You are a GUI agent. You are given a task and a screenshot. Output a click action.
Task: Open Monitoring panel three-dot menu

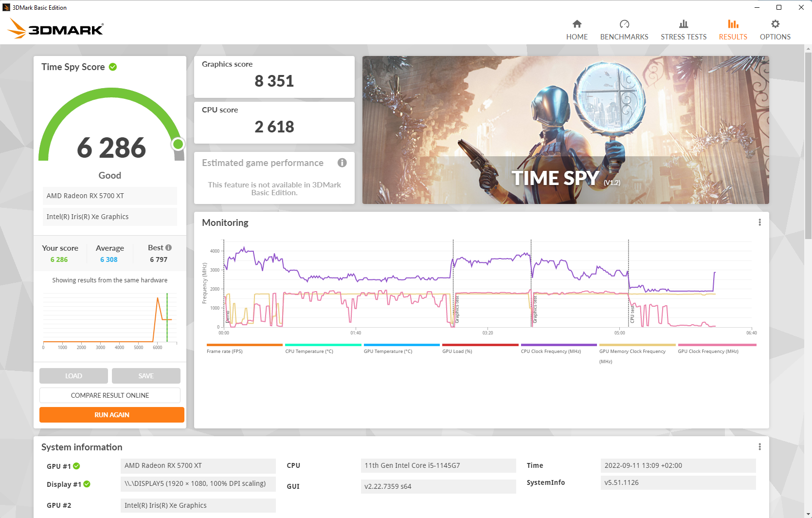click(x=759, y=222)
